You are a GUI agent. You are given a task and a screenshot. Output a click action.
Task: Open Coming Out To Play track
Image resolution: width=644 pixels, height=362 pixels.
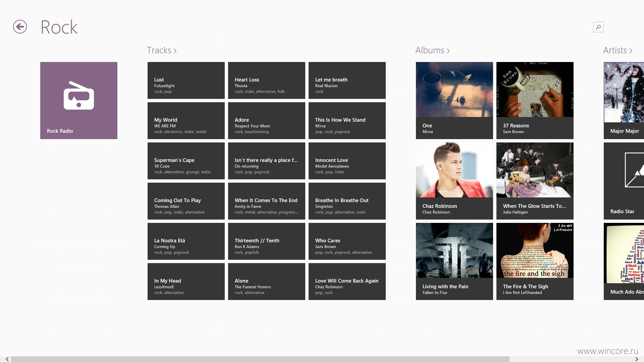coord(186,201)
